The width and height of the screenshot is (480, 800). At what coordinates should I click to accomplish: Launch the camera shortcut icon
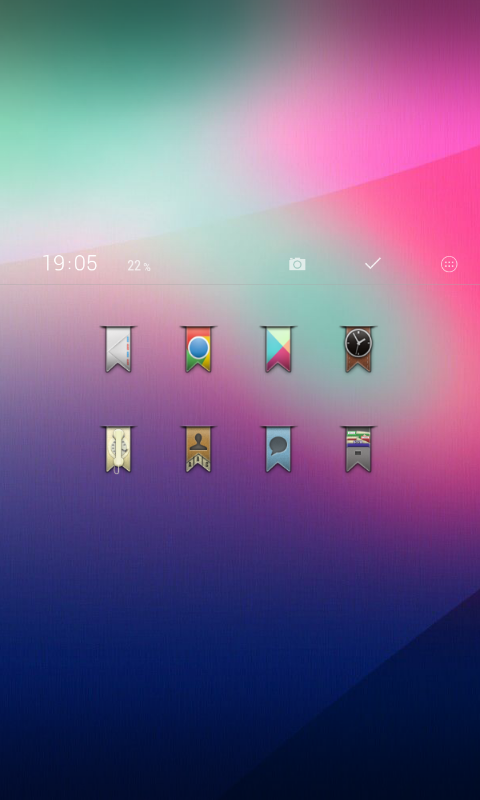coord(297,264)
